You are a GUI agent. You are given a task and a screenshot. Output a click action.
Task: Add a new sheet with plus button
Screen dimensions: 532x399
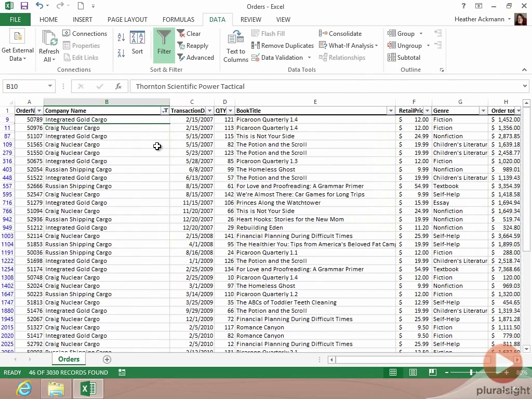[x=107, y=360]
